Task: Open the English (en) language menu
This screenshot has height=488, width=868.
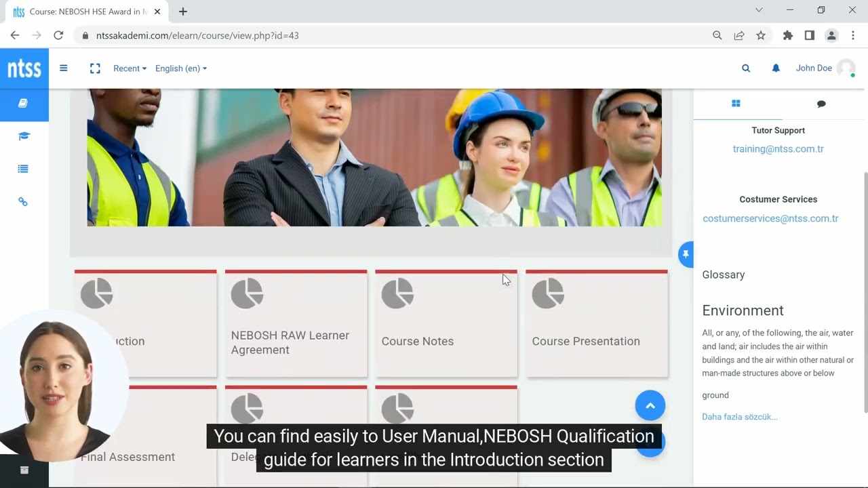Action: tap(181, 68)
